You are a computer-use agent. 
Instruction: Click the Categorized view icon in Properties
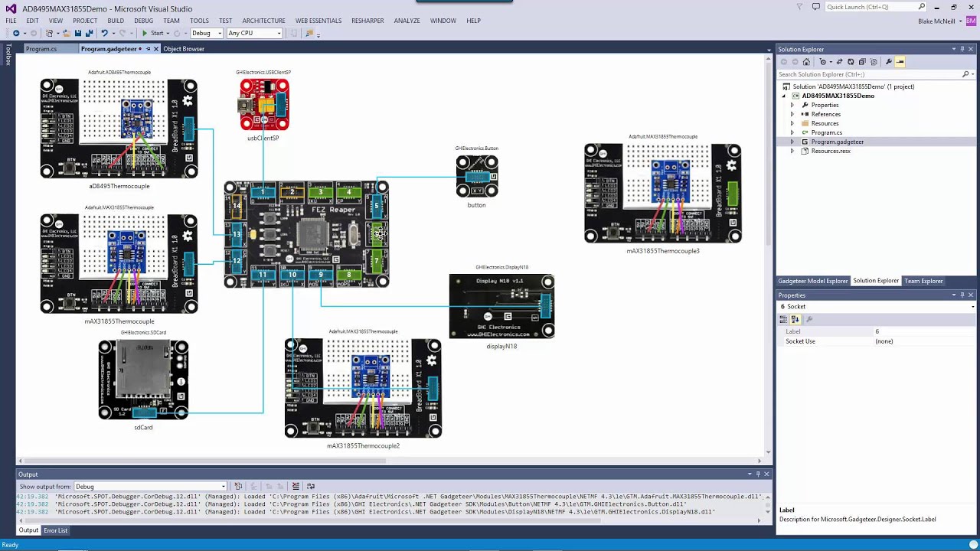784,319
